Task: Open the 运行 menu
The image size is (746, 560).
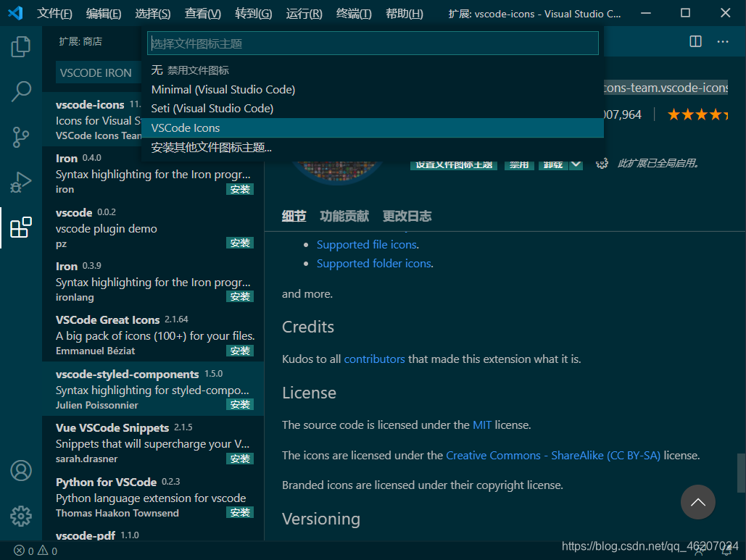Action: pyautogui.click(x=304, y=13)
